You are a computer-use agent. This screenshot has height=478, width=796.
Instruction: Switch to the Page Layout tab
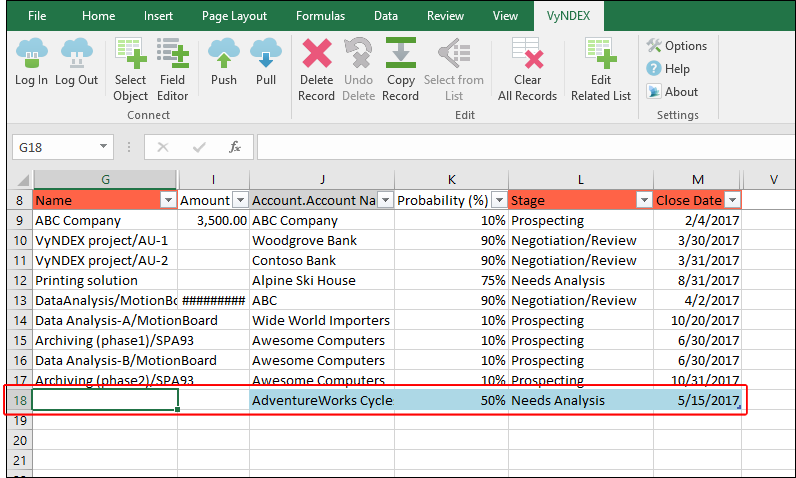point(235,16)
